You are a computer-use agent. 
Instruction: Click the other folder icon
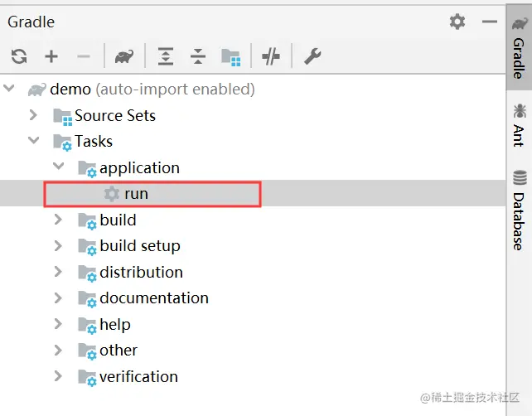[88, 352]
